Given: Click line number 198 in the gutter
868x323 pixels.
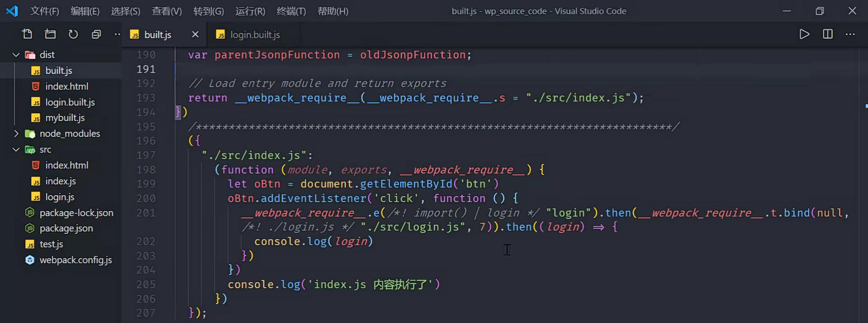Looking at the screenshot, I should click(146, 169).
